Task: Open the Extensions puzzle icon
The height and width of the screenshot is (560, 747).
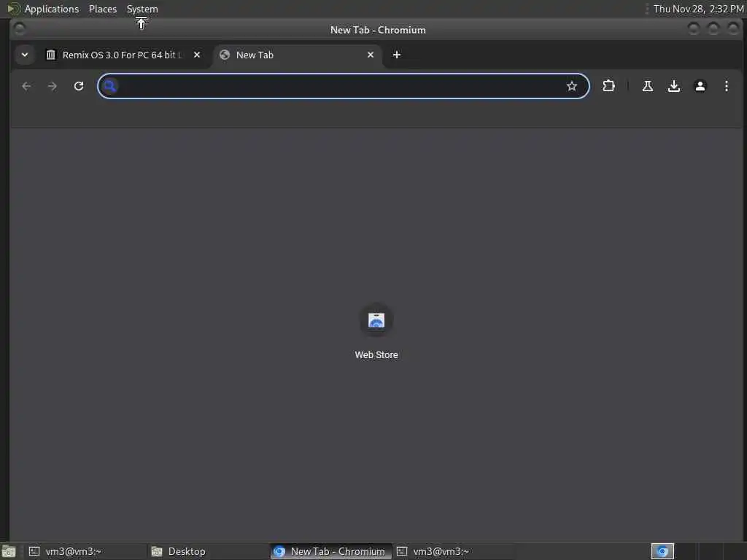Action: click(x=608, y=86)
